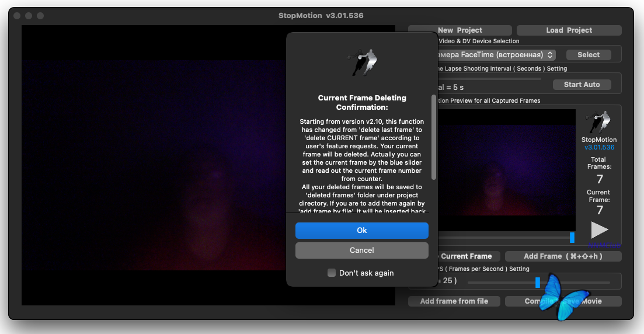Start Auto time lapse shooting

(582, 85)
